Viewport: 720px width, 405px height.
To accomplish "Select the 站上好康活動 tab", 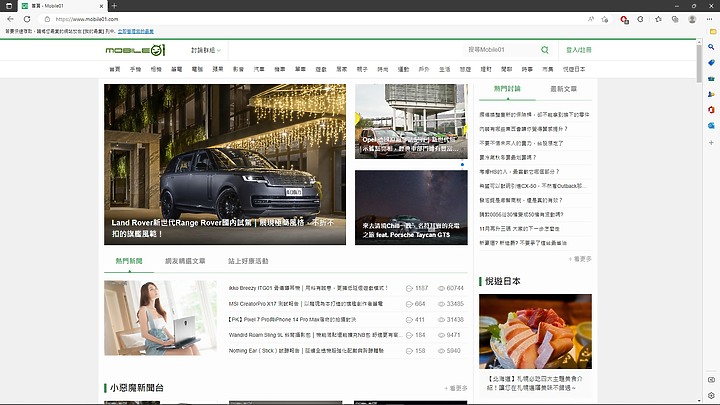I will click(x=248, y=261).
